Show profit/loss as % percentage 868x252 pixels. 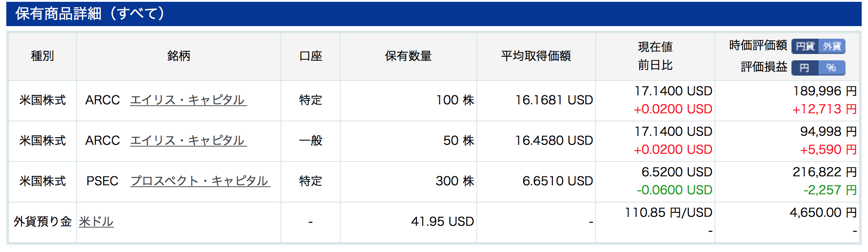832,68
